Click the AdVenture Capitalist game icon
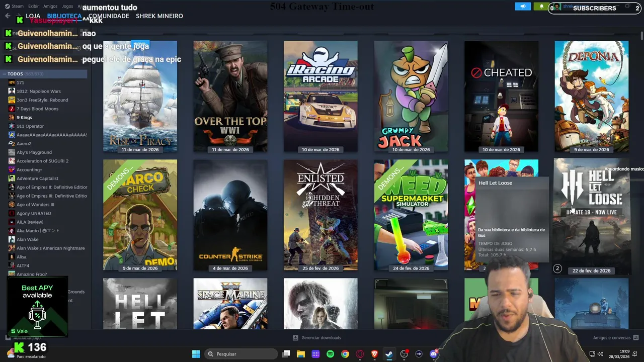Viewport: 644px width, 362px height. click(x=12, y=178)
